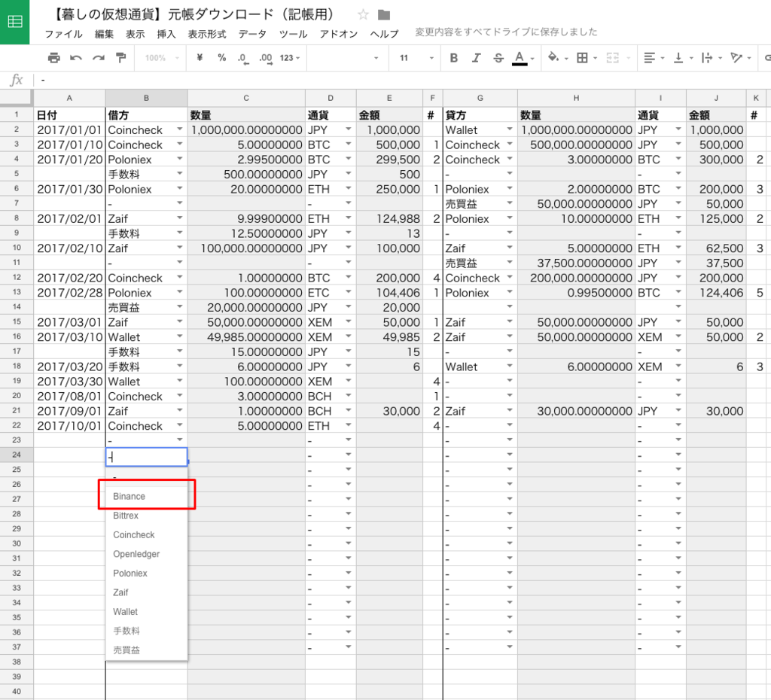Undo the last action
The width and height of the screenshot is (771, 700).
tap(76, 58)
